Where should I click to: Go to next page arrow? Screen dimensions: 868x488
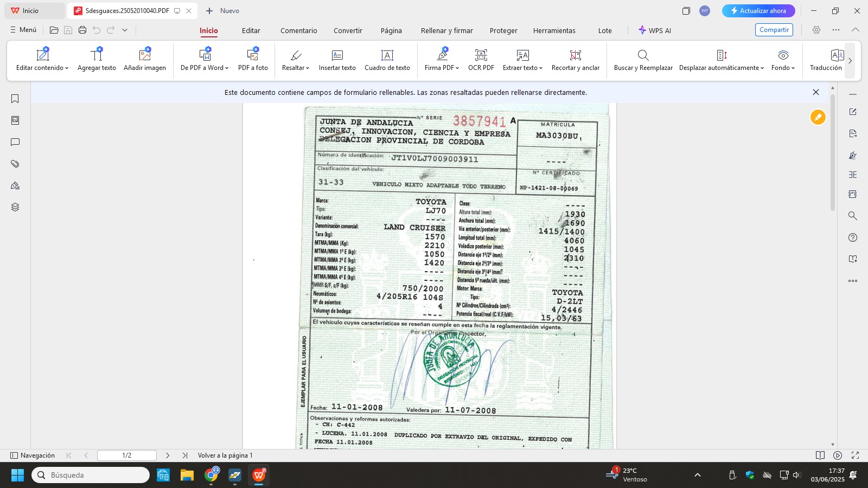tap(168, 455)
